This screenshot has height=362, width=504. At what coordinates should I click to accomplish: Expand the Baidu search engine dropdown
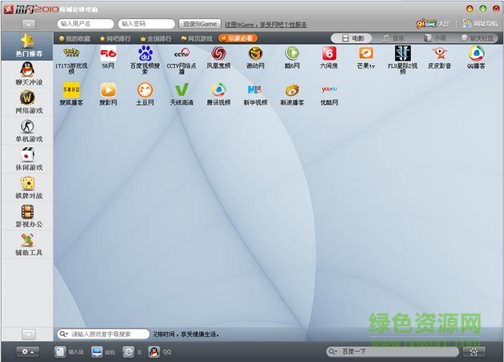333,351
